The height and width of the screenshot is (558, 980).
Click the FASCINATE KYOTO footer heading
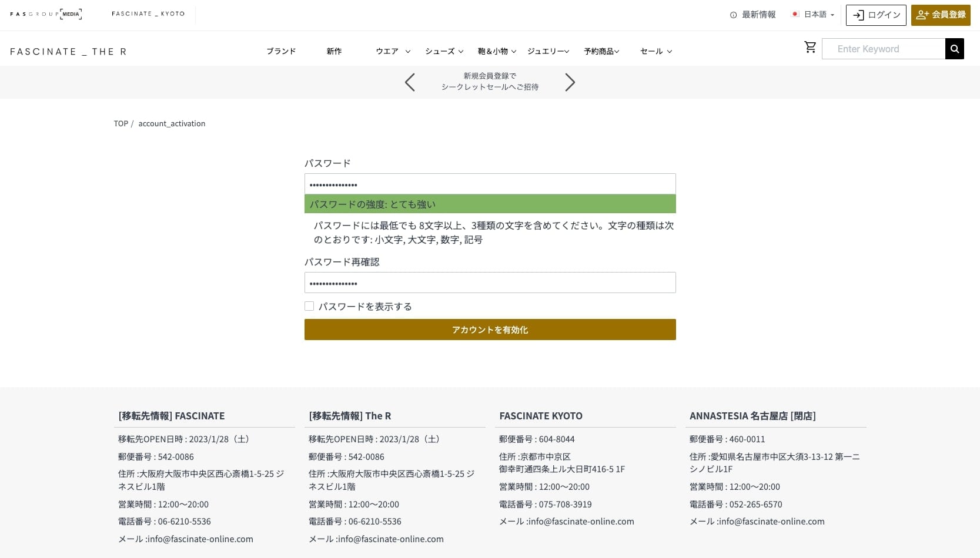541,416
